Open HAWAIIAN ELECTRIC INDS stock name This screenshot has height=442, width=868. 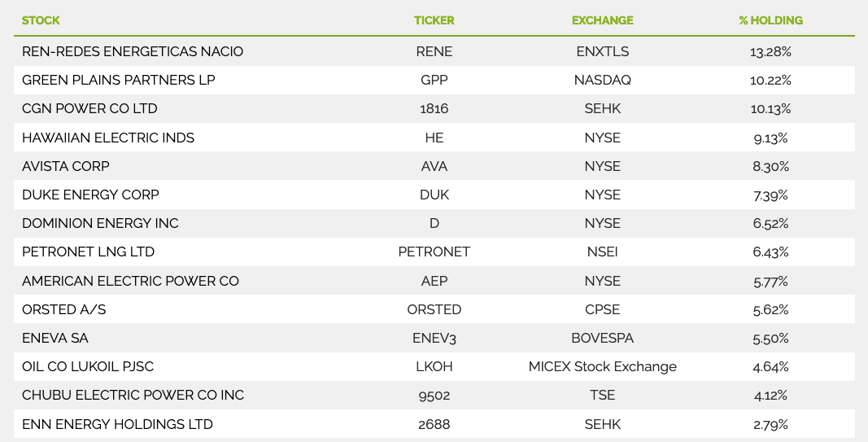[x=108, y=138]
